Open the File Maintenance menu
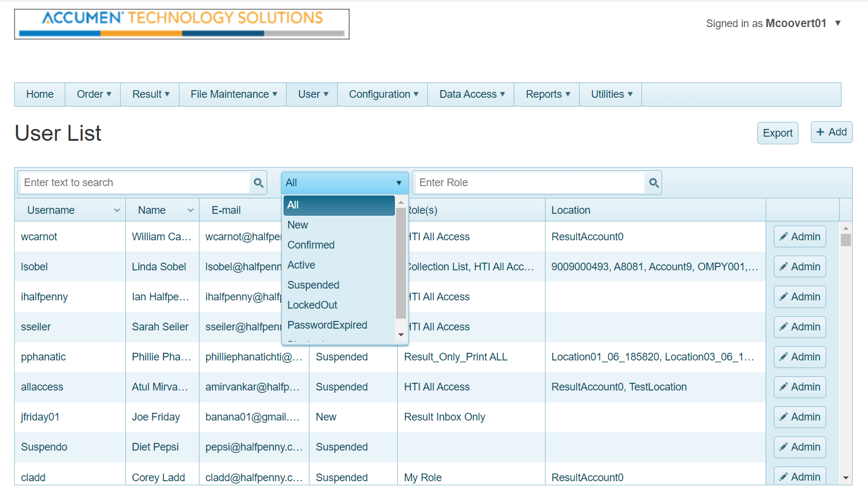Screen dimensions: 868x490 pos(233,94)
